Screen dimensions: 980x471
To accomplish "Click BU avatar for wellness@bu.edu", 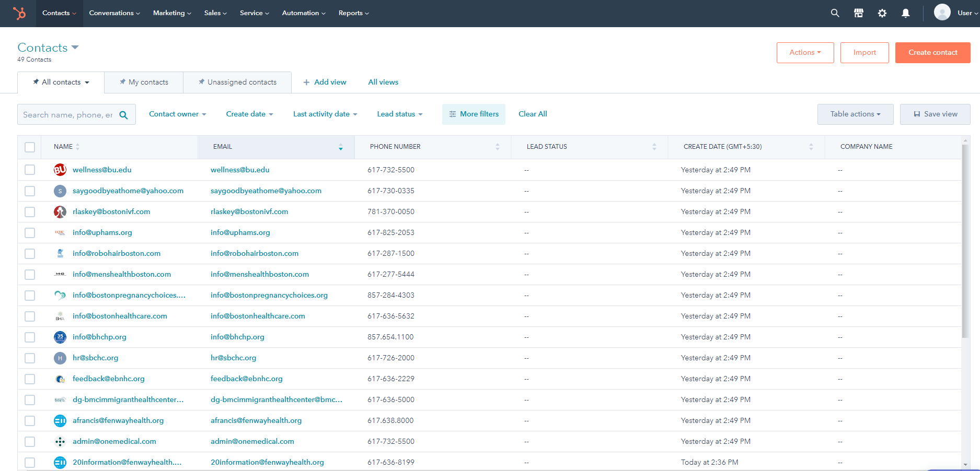I will click(60, 170).
